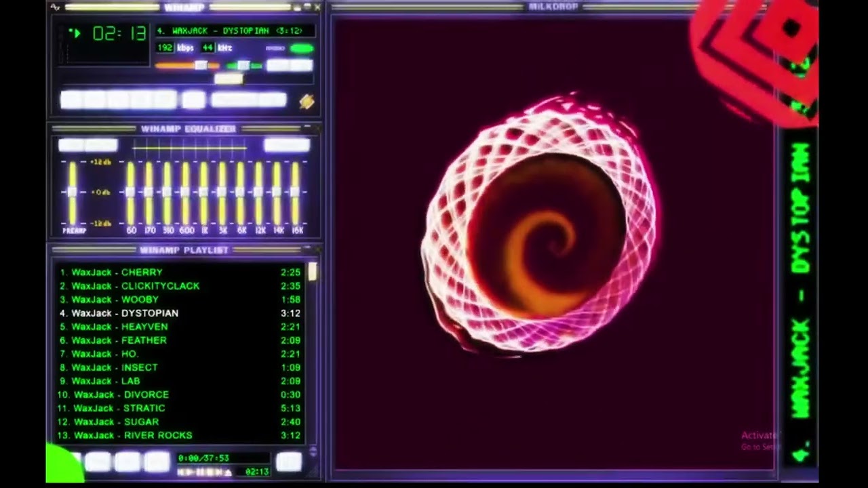
Task: Click the 60 Hz band slider
Action: click(x=131, y=192)
